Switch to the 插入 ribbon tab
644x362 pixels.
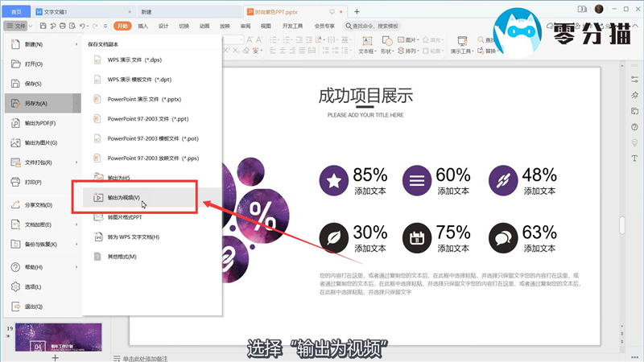coord(143,26)
